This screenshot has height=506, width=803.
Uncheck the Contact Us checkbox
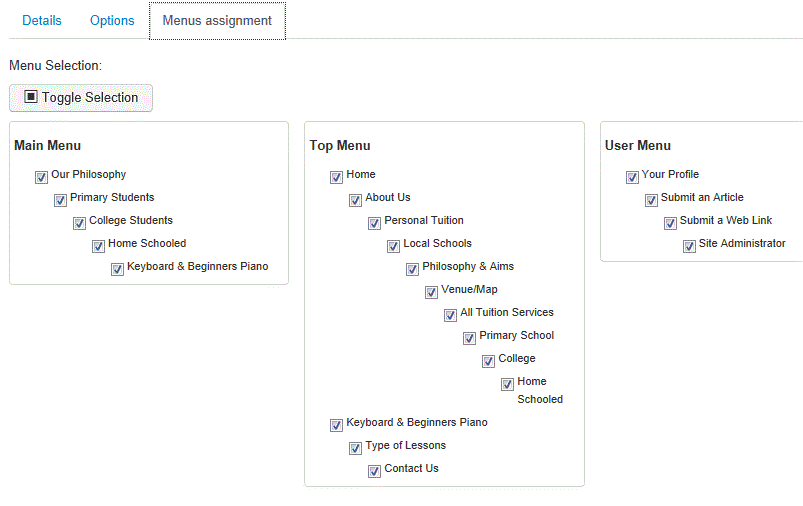[374, 471]
